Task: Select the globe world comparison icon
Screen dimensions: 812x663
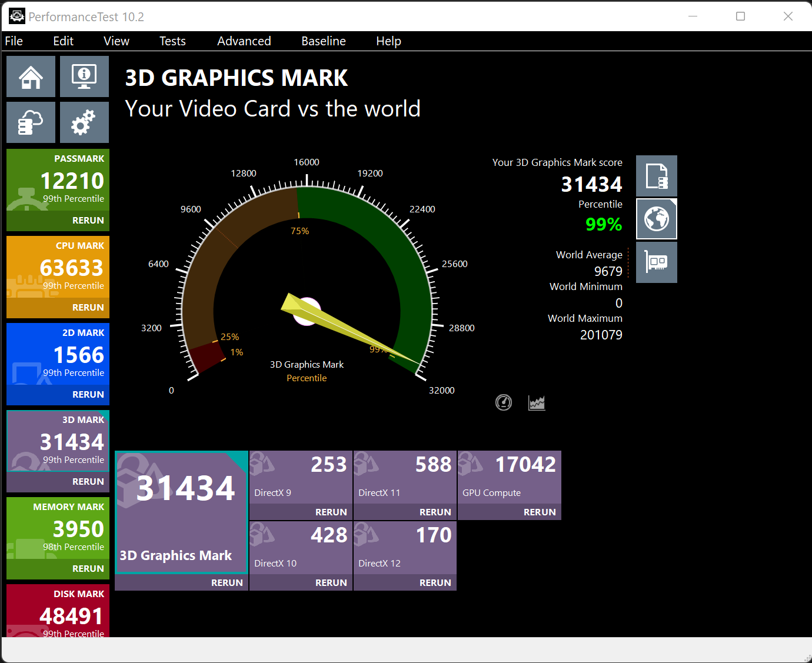Action: coord(656,219)
